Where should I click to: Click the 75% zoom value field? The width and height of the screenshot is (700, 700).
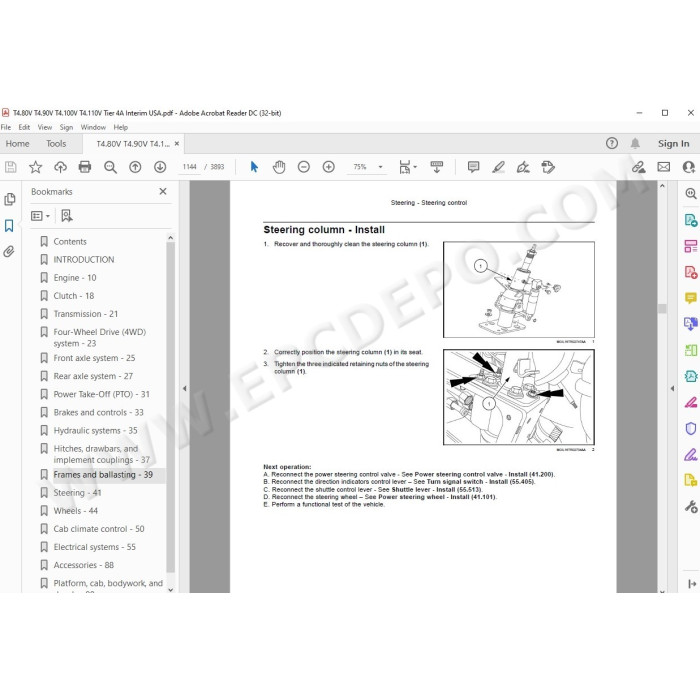(x=360, y=167)
